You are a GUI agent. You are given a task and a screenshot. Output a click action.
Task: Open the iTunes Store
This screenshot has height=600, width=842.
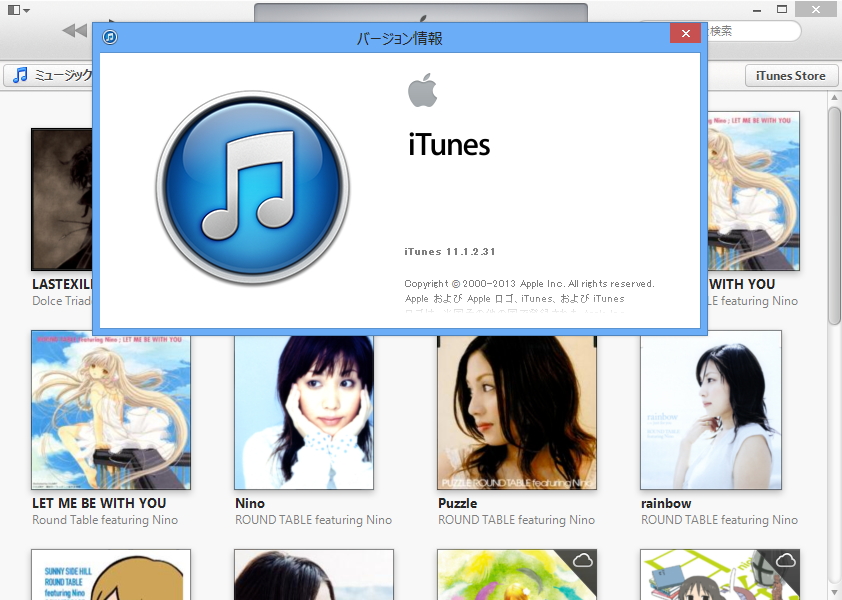pyautogui.click(x=790, y=75)
